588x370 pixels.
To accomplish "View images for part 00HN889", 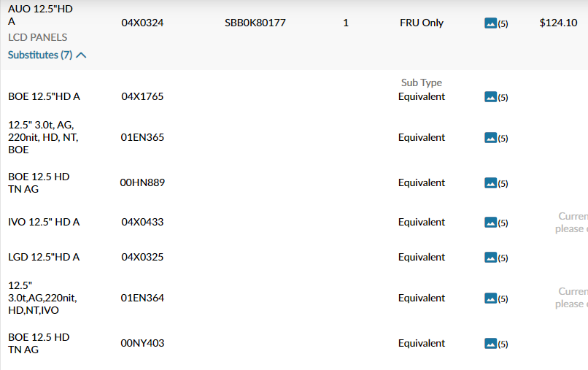I will [x=490, y=182].
